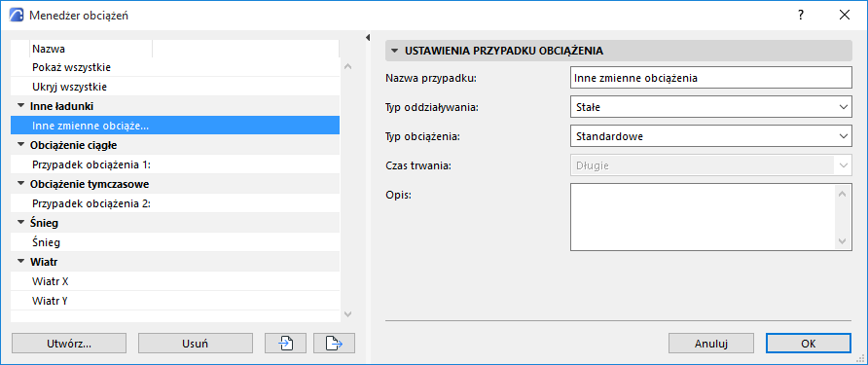Viewport: 868px width, 365px height.
Task: Click the Nazwa przypadku input field
Action: point(710,78)
